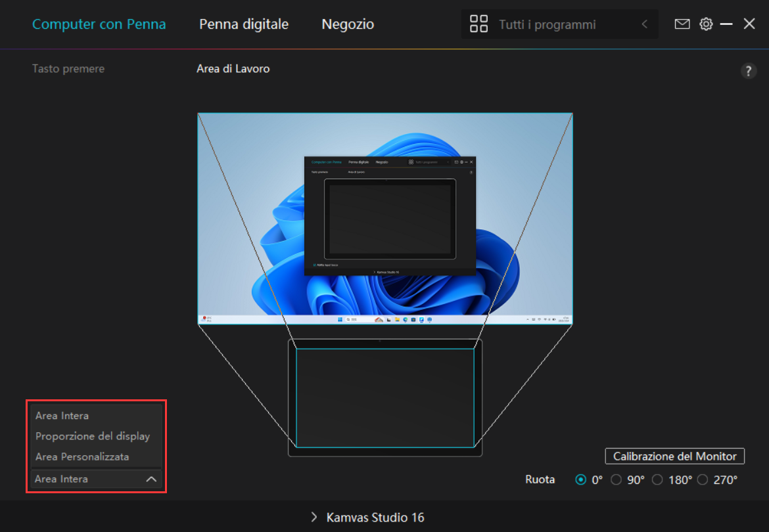769x532 pixels.
Task: Select the 180° rotation option
Action: point(657,479)
